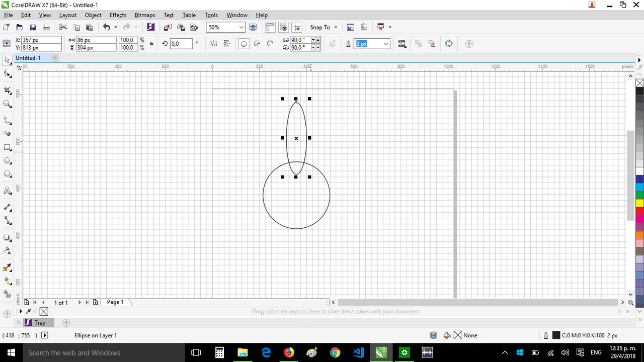Select the Parallel Dimension tool
The image size is (644, 362).
tap(8, 207)
